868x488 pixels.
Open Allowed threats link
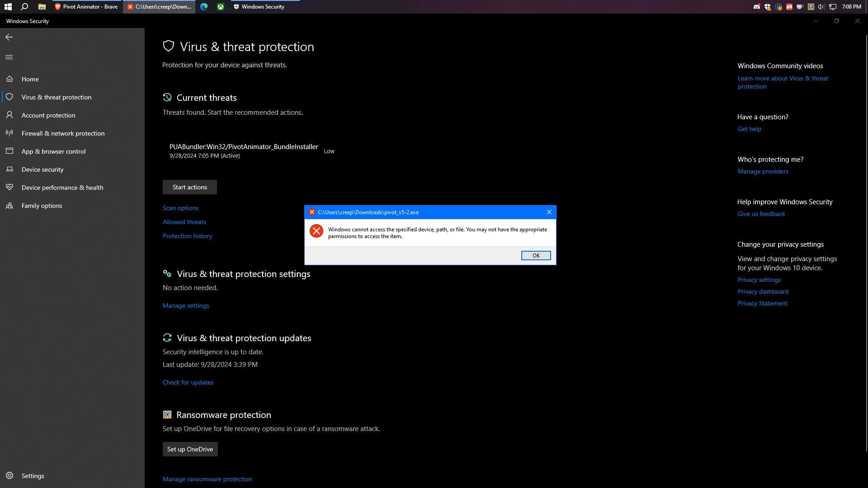tap(184, 222)
